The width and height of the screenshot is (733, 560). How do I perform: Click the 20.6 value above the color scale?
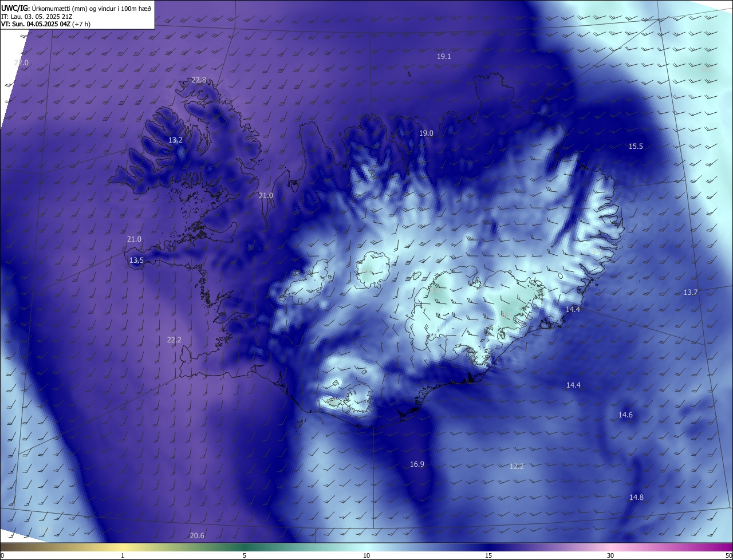[197, 535]
